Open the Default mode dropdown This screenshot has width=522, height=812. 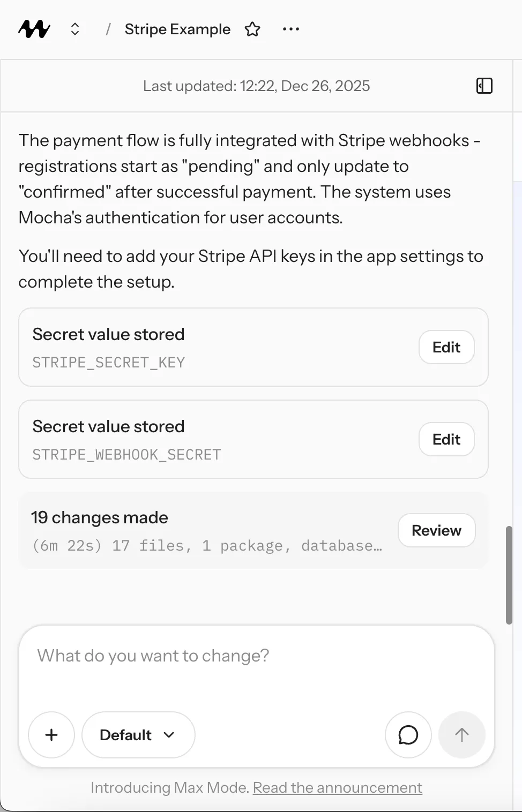point(138,735)
